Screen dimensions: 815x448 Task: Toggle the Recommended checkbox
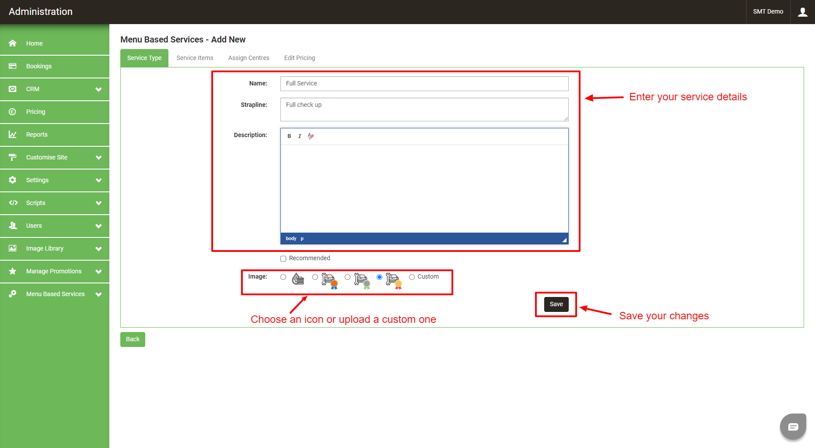283,259
